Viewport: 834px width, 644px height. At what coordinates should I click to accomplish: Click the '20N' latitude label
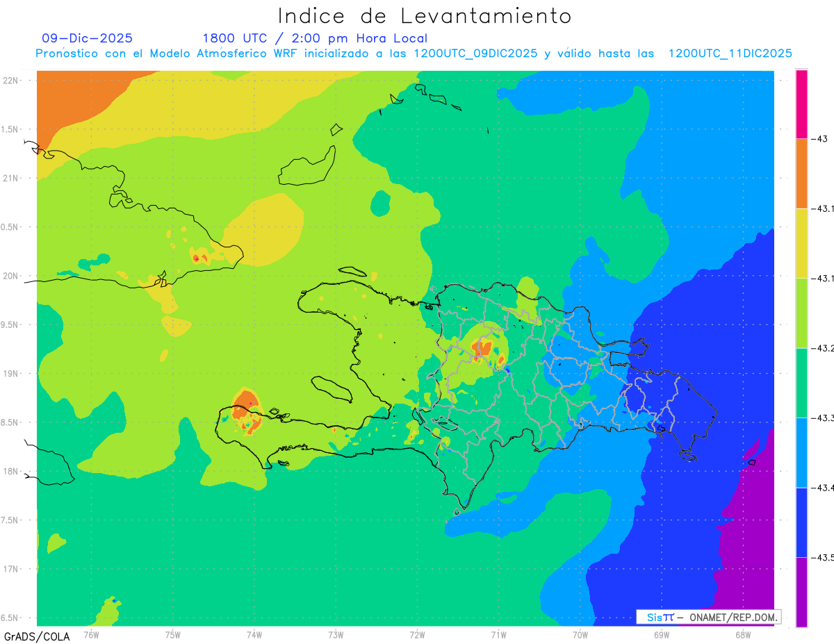click(x=10, y=276)
